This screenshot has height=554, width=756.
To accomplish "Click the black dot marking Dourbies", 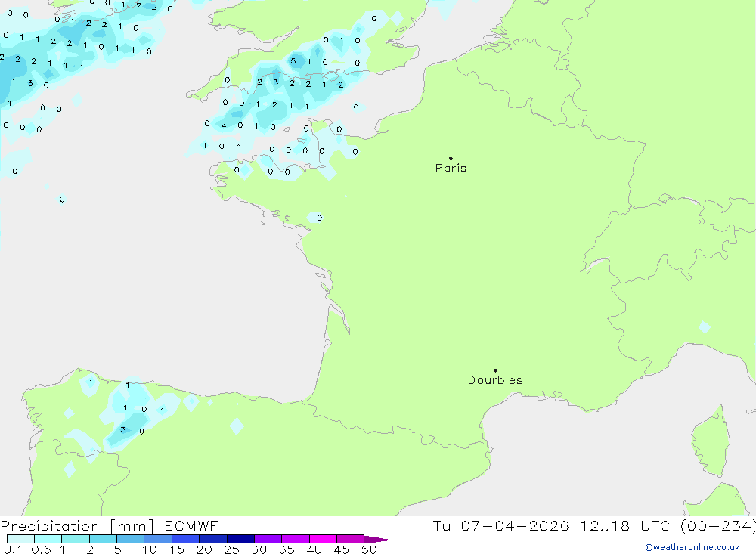I will coord(495,370).
